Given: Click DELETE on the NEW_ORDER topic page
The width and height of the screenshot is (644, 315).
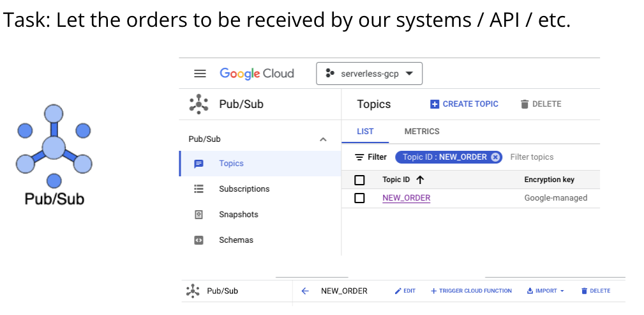Looking at the screenshot, I should click(595, 291).
